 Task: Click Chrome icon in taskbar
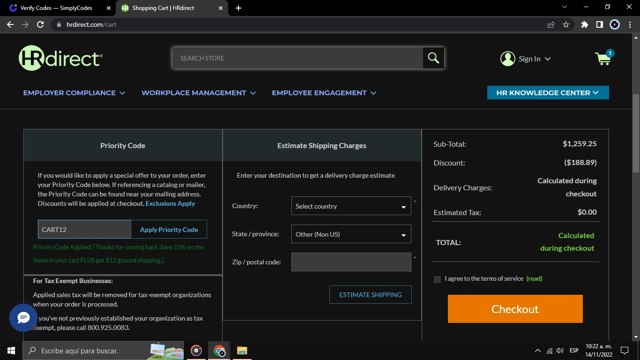pos(219,351)
